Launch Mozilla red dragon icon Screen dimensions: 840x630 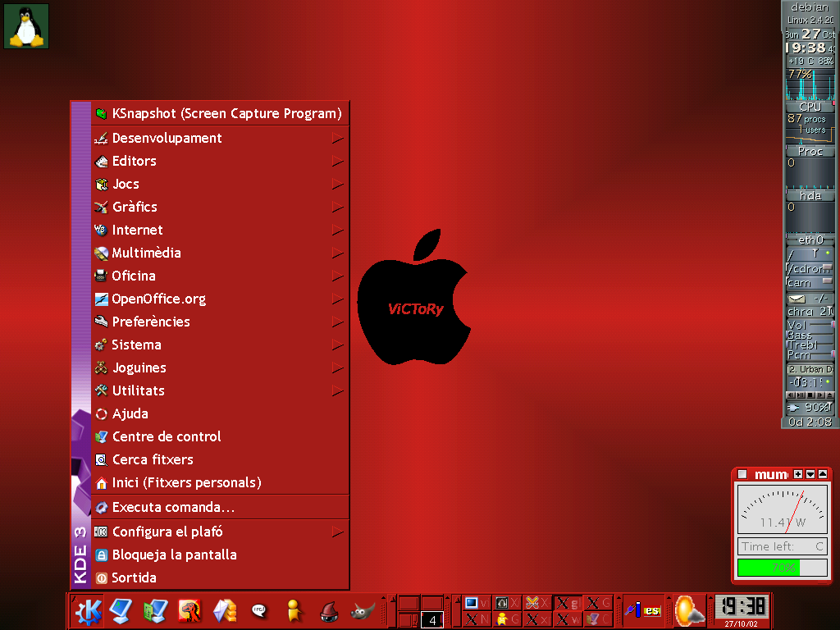189,611
